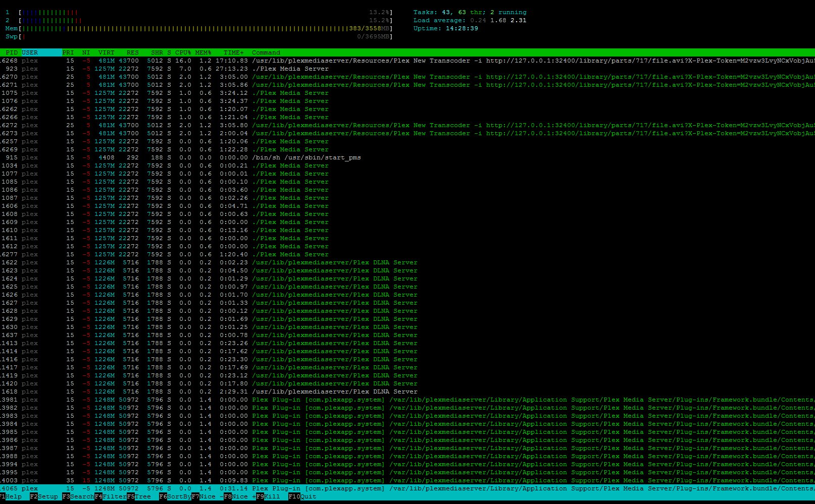Sort by the MEM% column header

pos(203,52)
